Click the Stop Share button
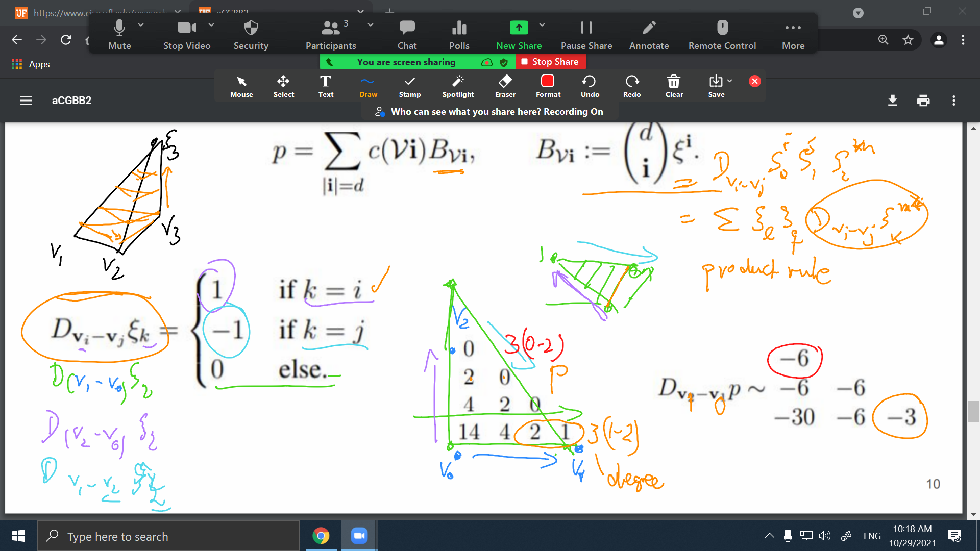The width and height of the screenshot is (980, 551). pos(550,62)
